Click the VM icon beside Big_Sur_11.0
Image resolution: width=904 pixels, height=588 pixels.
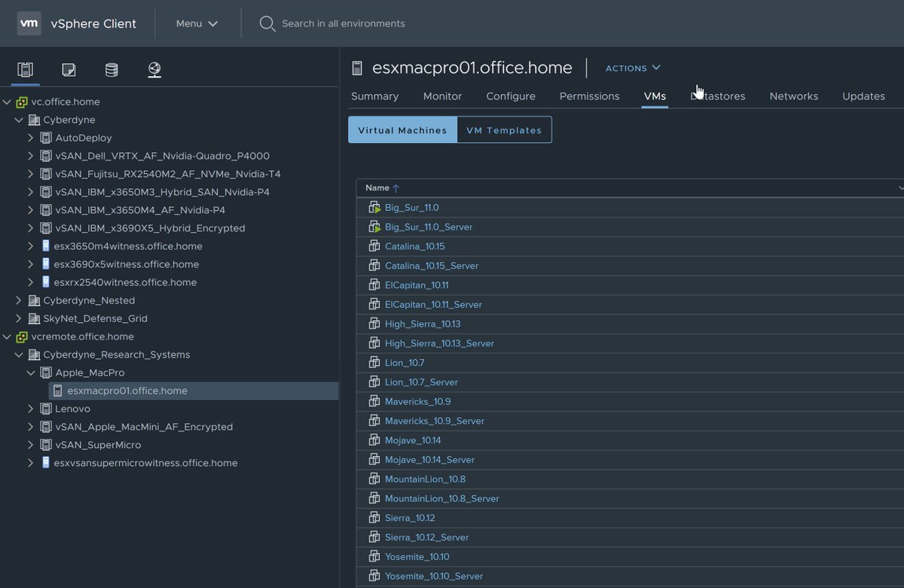click(x=374, y=207)
